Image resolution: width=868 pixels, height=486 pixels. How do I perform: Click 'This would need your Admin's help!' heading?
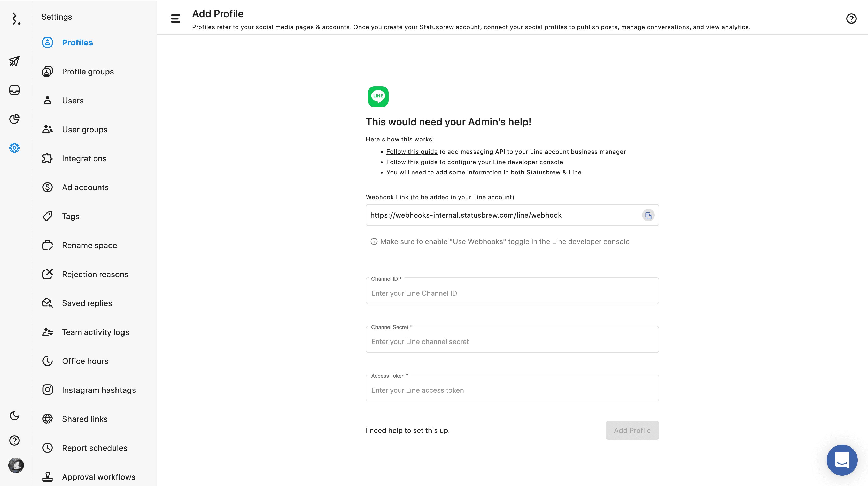coord(448,122)
